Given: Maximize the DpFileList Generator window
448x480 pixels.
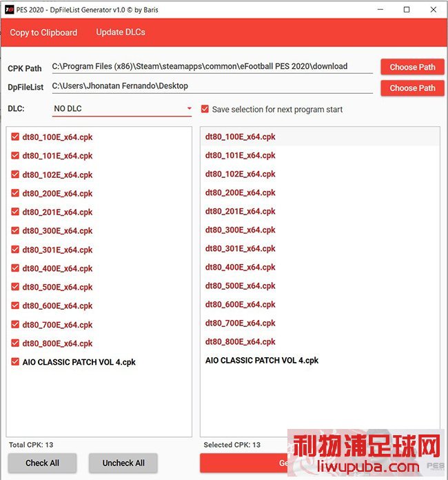Looking at the screenshot, I should tap(407, 10).
